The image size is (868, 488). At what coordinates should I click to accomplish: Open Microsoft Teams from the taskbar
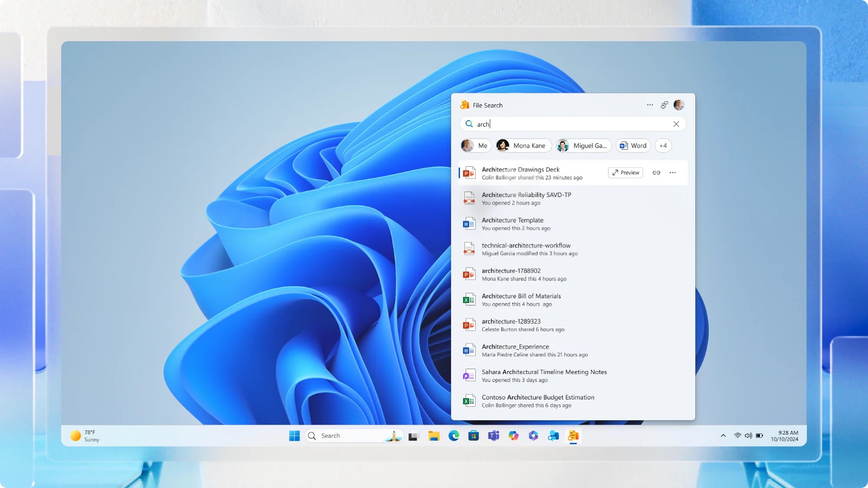click(494, 435)
